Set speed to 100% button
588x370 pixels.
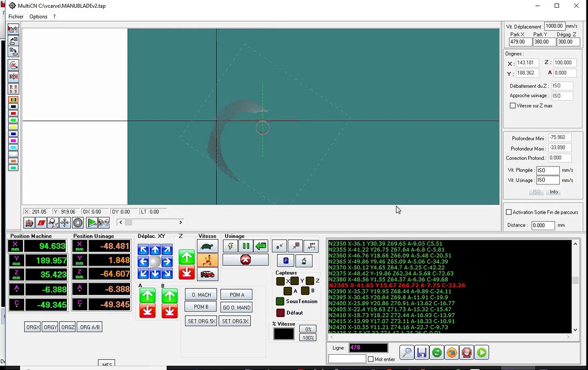(308, 338)
